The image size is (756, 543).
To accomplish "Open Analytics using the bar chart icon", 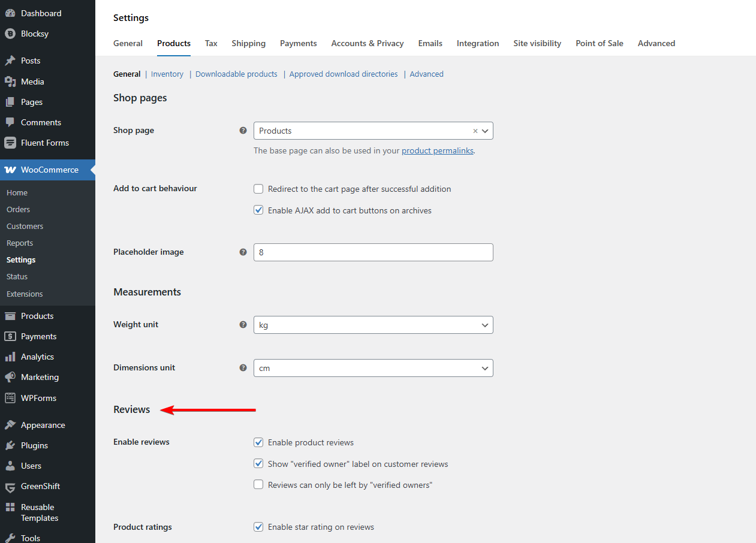I will pos(10,357).
